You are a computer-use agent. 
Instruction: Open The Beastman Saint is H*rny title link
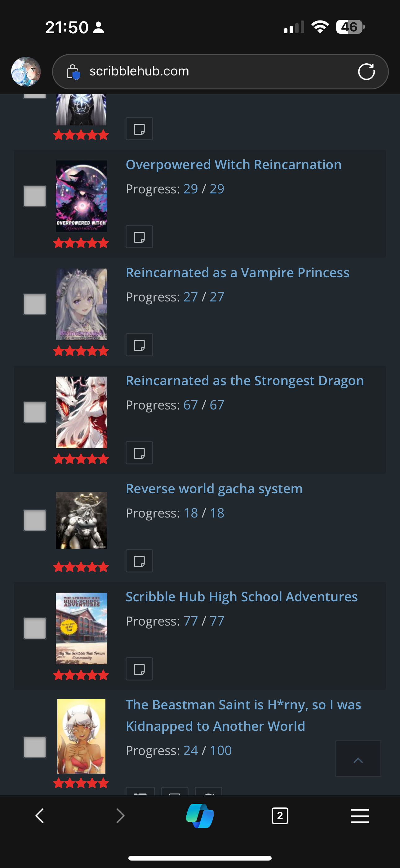pos(243,715)
